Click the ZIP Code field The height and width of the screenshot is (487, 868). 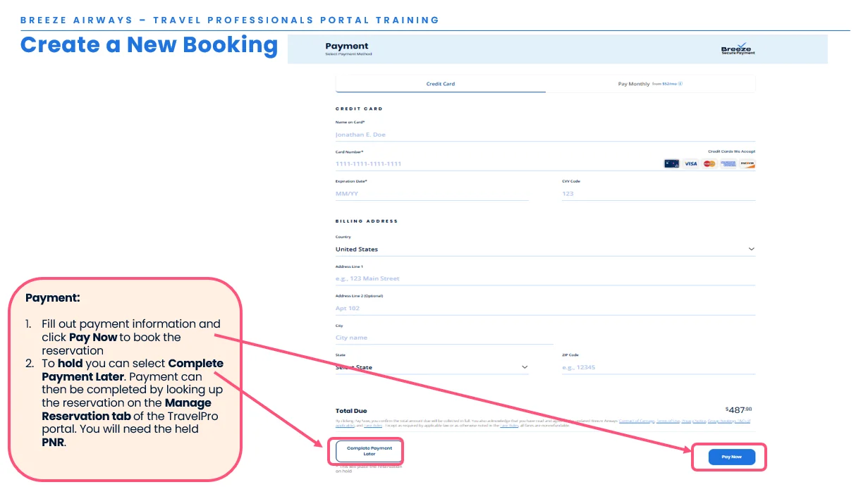659,367
